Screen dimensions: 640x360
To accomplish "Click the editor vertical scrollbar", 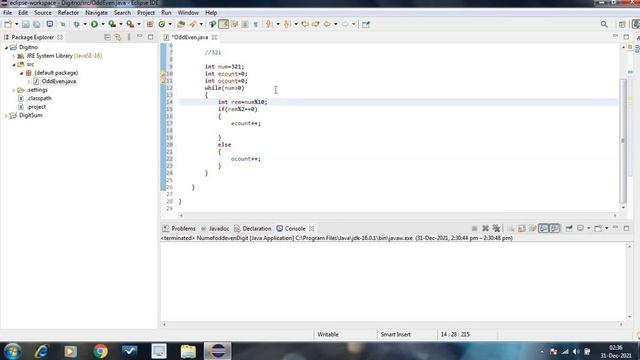I will click(x=623, y=141).
